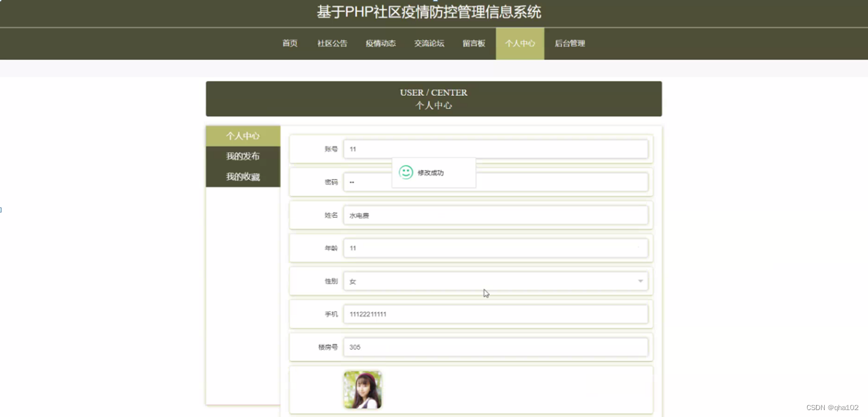Screen dimensions: 868x417
Task: Click the 密码 input field
Action: coord(495,182)
